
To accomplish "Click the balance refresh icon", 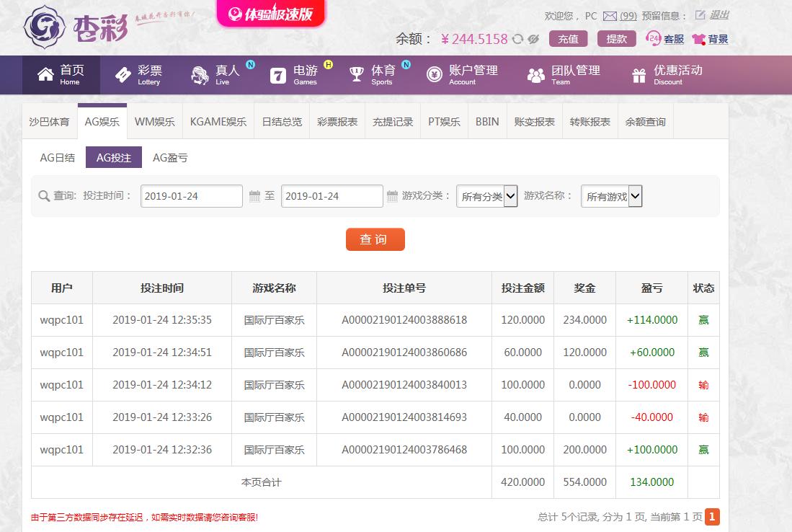I will click(517, 39).
